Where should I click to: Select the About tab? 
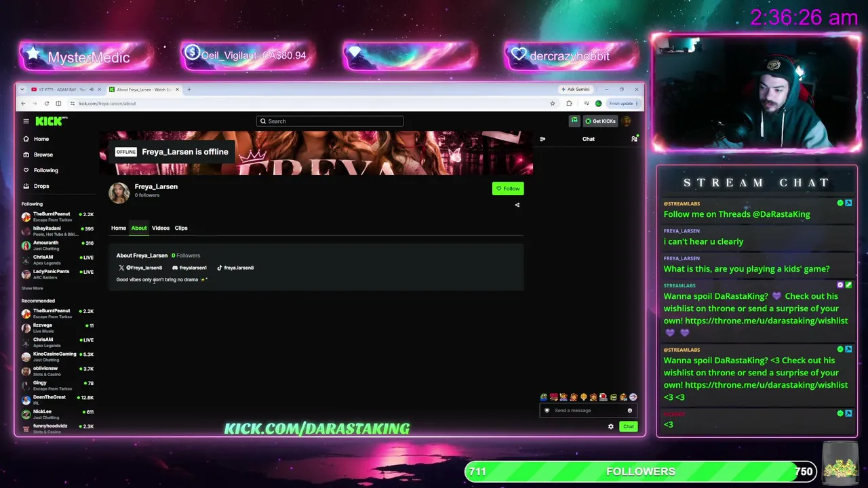coord(139,228)
